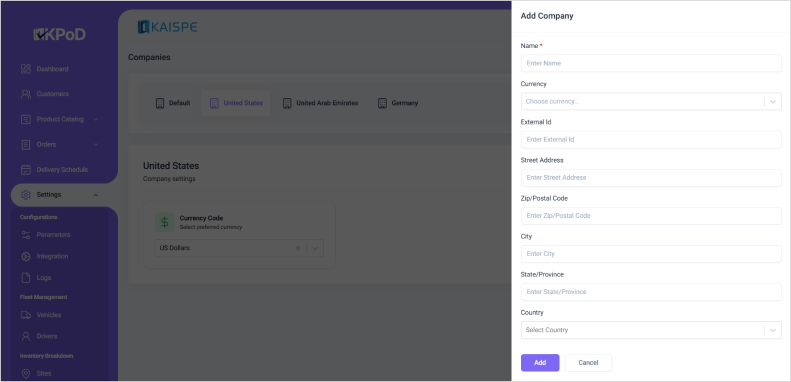
Task: Collapse the Settings menu chevron
Action: 96,195
